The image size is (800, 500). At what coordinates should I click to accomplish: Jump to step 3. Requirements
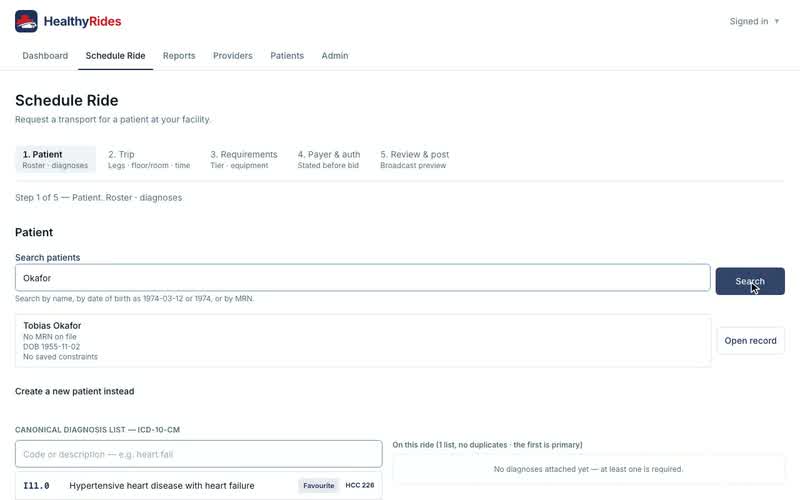point(244,159)
